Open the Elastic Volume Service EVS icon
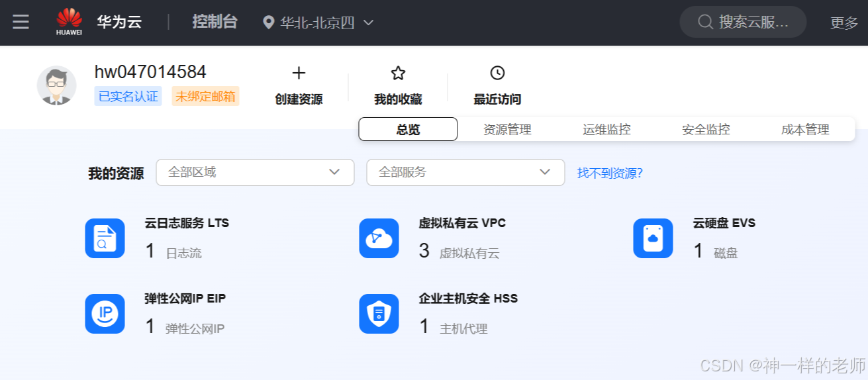 point(653,238)
